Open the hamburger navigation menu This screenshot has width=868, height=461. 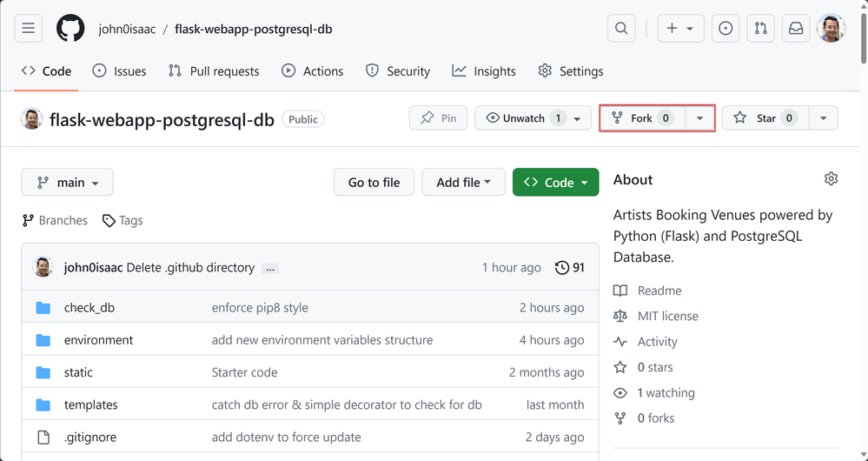pyautogui.click(x=28, y=28)
